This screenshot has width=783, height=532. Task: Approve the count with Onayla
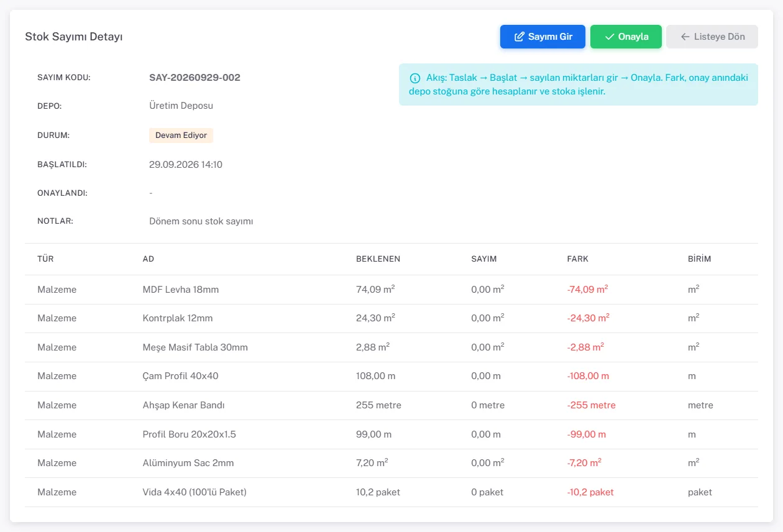point(626,37)
